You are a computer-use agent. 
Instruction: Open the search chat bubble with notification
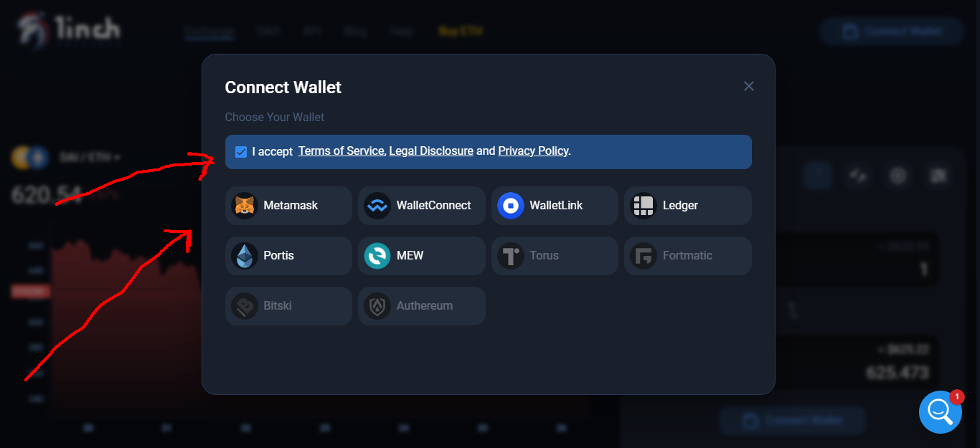click(x=941, y=411)
